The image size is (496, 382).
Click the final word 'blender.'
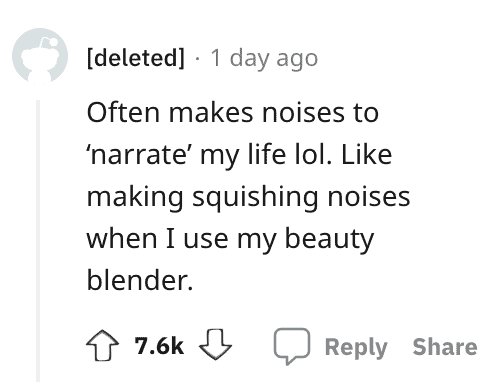click(x=140, y=280)
